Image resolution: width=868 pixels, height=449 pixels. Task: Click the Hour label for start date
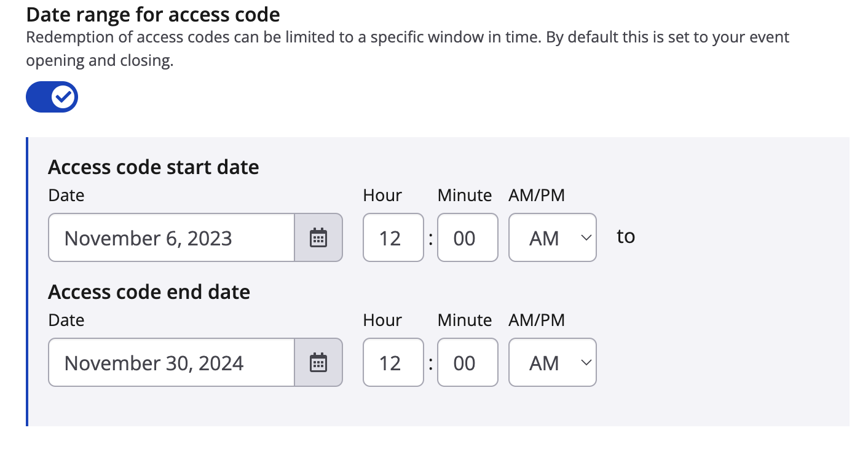click(x=382, y=196)
